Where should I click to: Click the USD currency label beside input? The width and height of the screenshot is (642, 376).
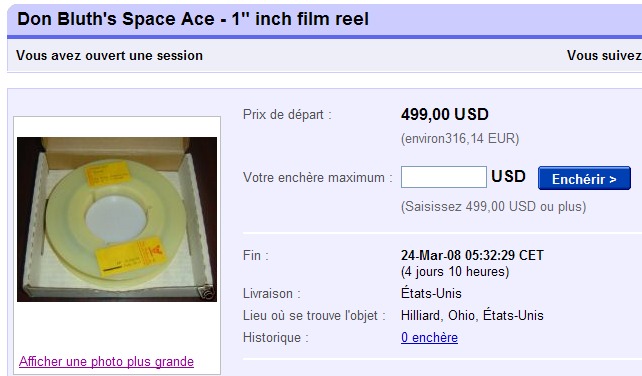click(508, 177)
